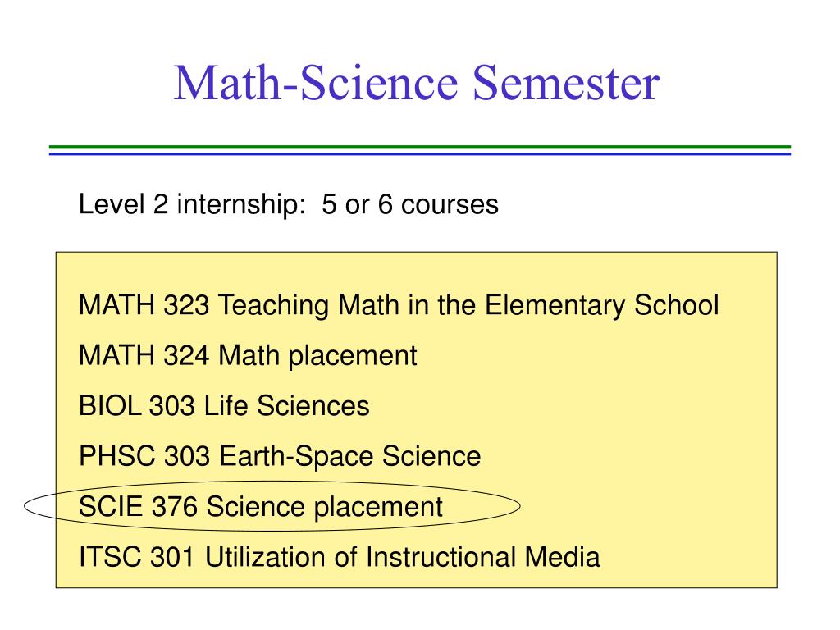This screenshot has height=630, width=840.
Task: Click the course code BIOL 303
Action: point(137,405)
